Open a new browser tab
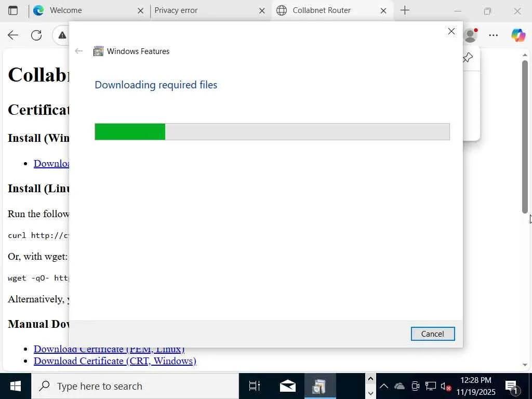Viewport: 532px width, 399px height. click(x=405, y=10)
